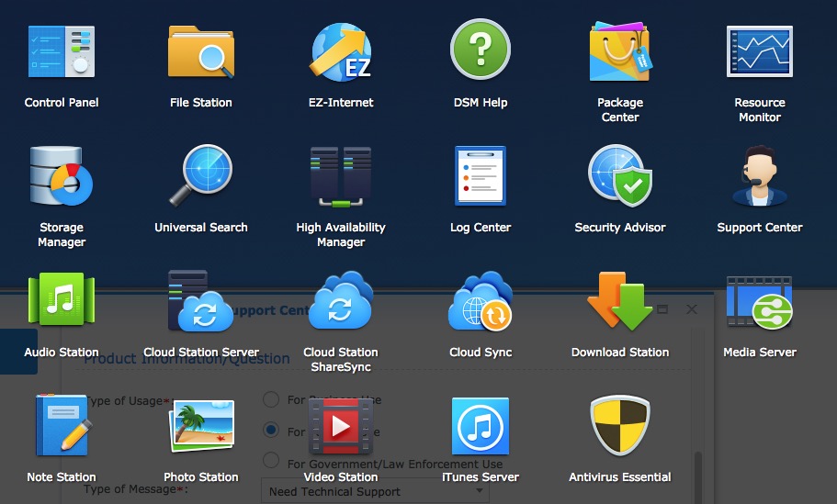Select the first Type of Usage radio

tap(271, 399)
